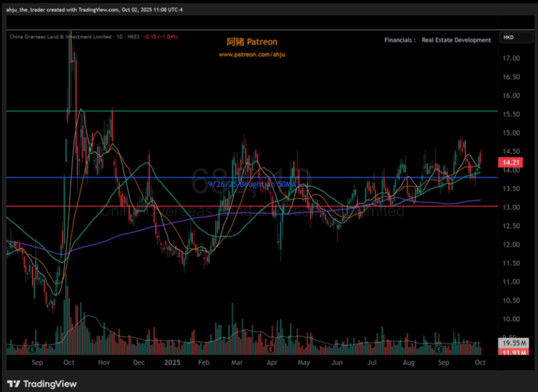
Task: Click the rightmost green earnings E marker
Action: pos(439,349)
